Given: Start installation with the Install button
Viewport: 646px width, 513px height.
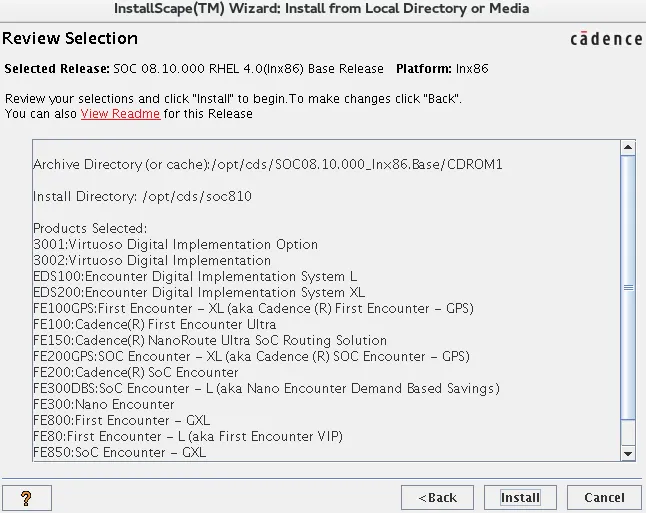Looking at the screenshot, I should pyautogui.click(x=520, y=497).
